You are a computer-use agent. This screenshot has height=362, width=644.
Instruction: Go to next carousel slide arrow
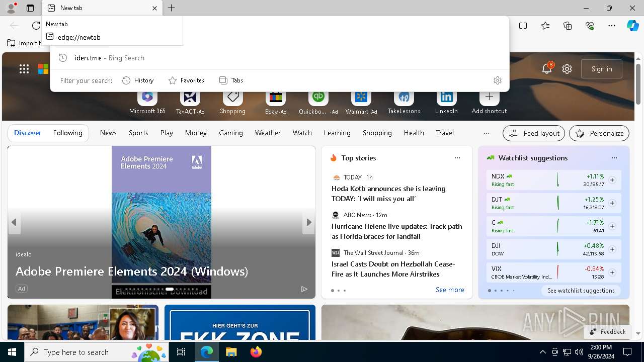tap(308, 222)
